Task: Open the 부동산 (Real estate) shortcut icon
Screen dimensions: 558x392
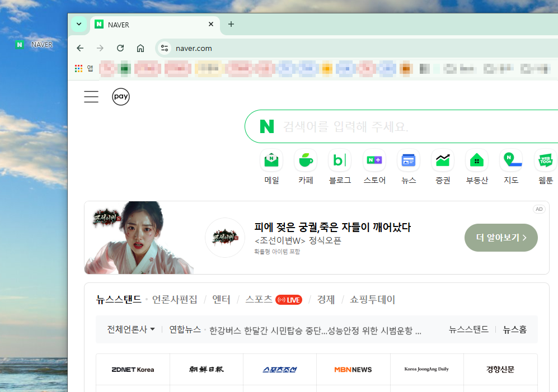Action: 477,160
